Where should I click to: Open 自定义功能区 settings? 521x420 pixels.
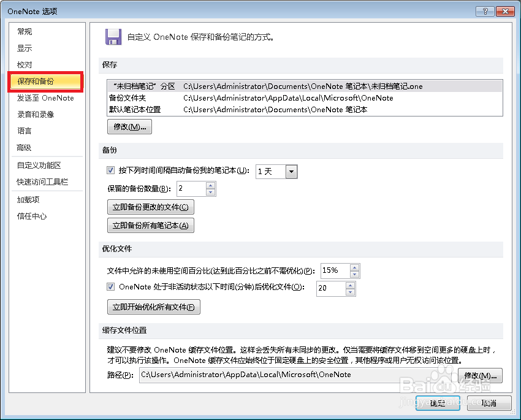[x=39, y=166]
